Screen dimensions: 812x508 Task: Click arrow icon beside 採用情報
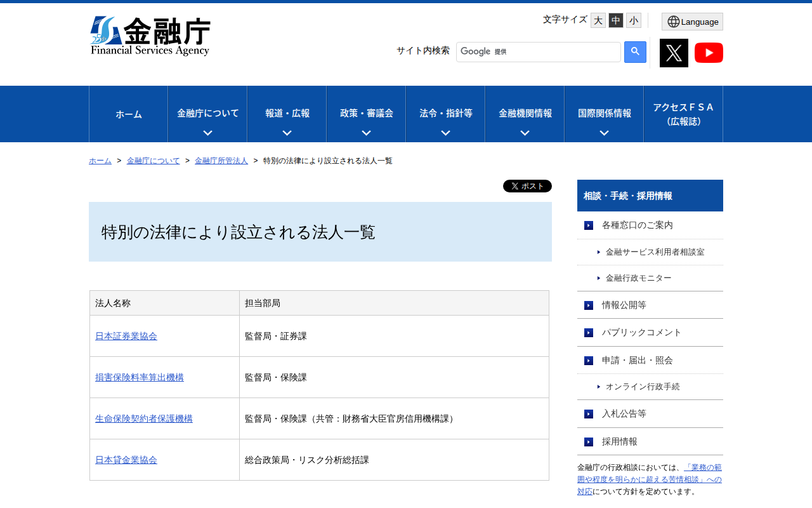[x=589, y=442]
